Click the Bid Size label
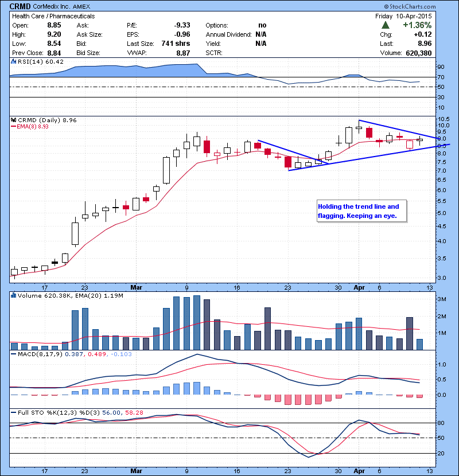Viewport: 459px width, 476px height. [88, 53]
